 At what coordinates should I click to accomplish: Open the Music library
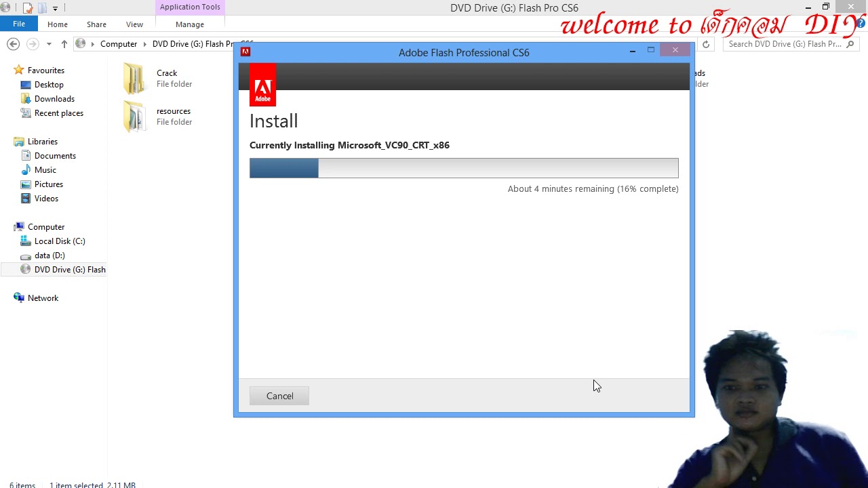tap(45, 170)
